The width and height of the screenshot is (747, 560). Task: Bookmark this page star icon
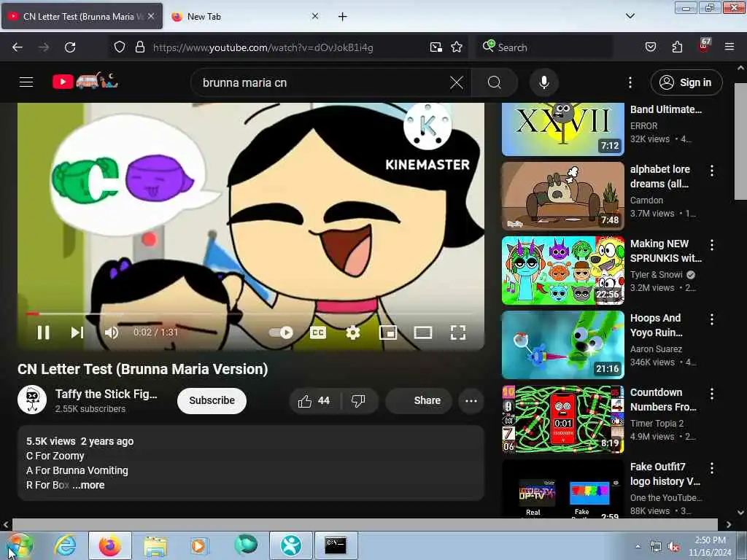pyautogui.click(x=457, y=47)
